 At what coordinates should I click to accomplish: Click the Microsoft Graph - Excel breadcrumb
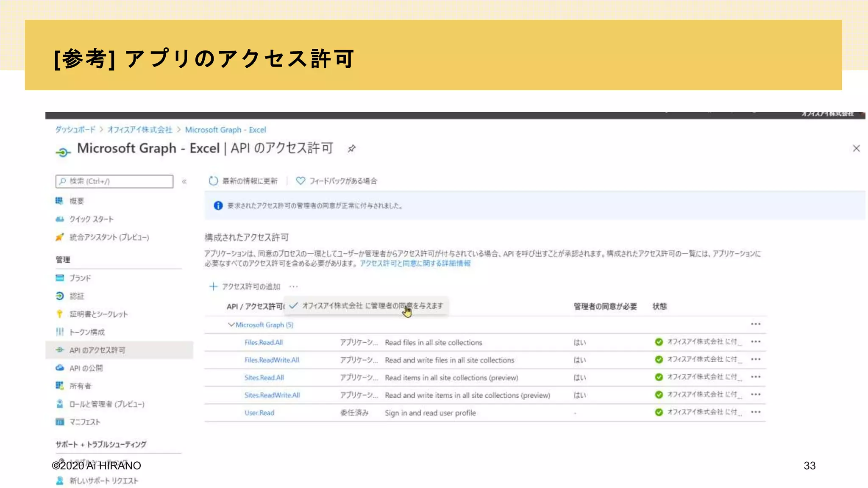[225, 130]
